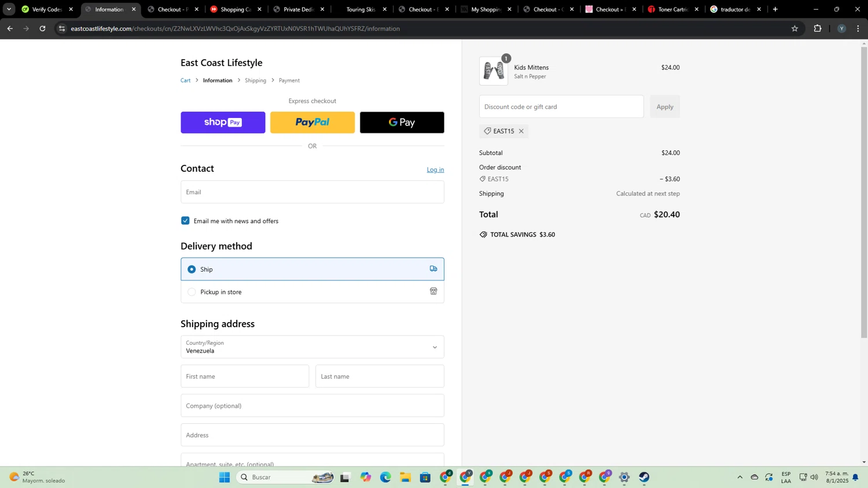Close the Touring Skis tab
868x488 pixels.
385,9
